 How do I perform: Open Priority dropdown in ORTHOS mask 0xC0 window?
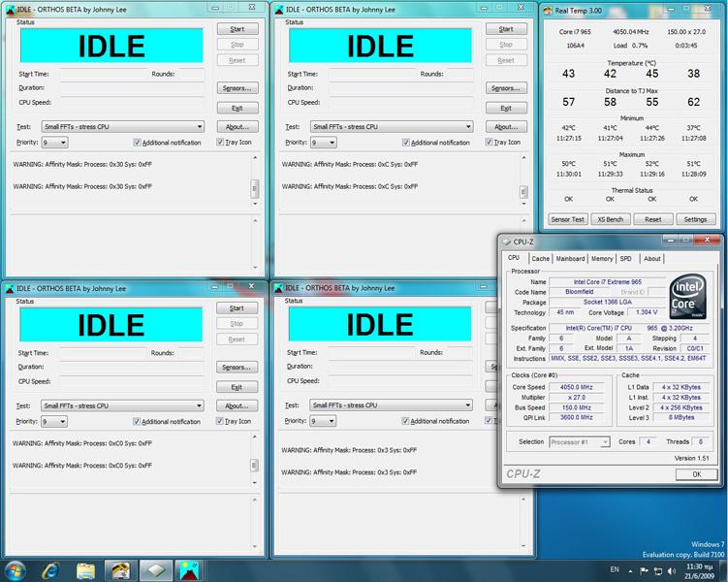pyautogui.click(x=54, y=421)
